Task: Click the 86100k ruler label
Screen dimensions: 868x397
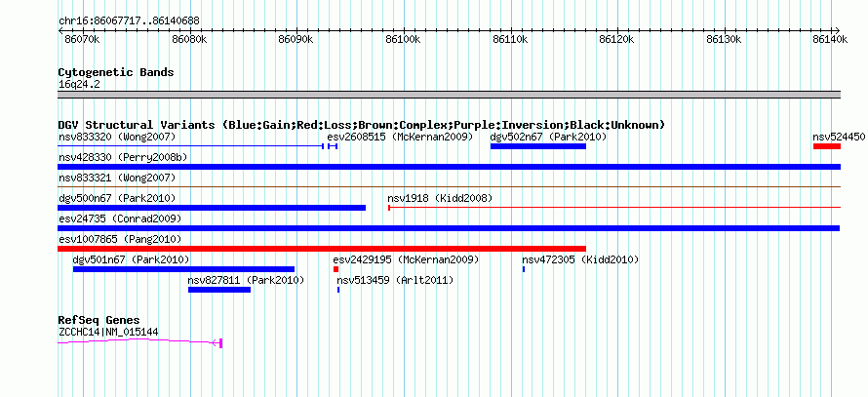Action: coord(403,39)
